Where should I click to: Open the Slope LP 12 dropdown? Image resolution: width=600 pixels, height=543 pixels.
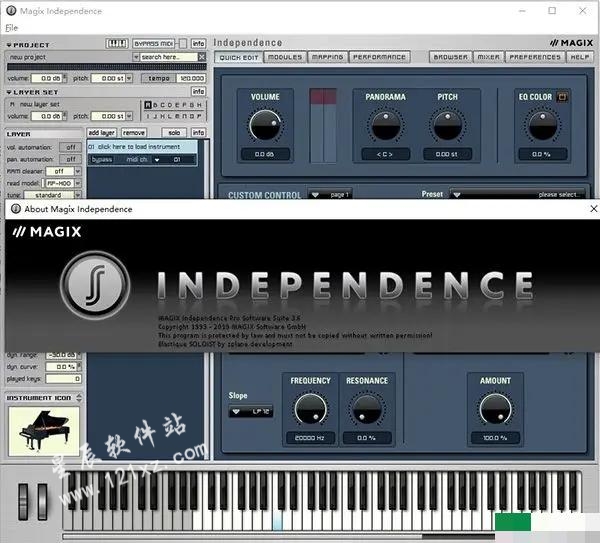tap(251, 411)
